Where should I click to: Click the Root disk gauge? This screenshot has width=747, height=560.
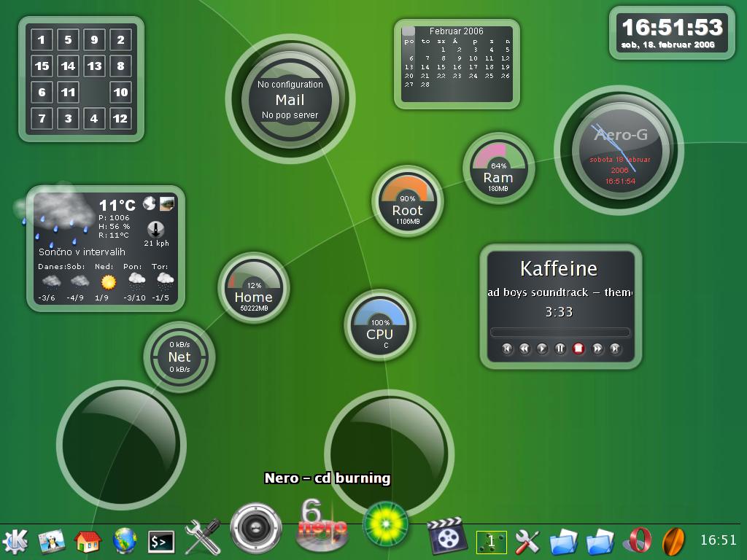[x=407, y=201]
